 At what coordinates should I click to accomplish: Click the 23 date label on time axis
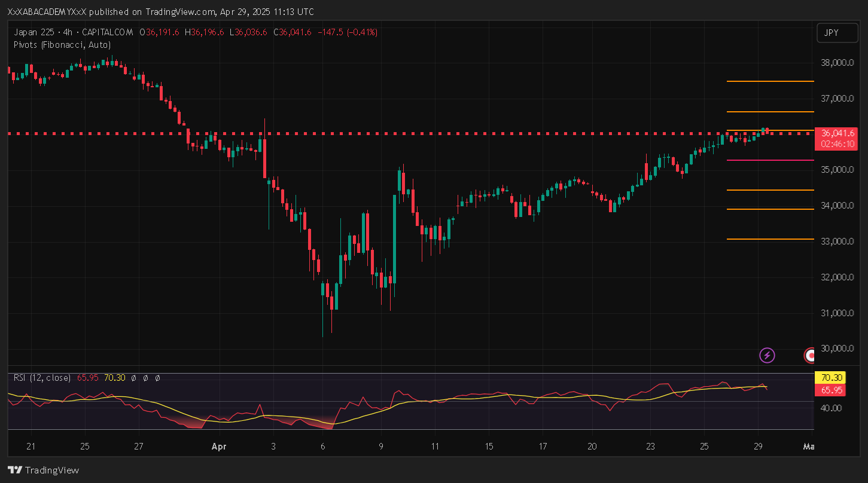point(650,447)
